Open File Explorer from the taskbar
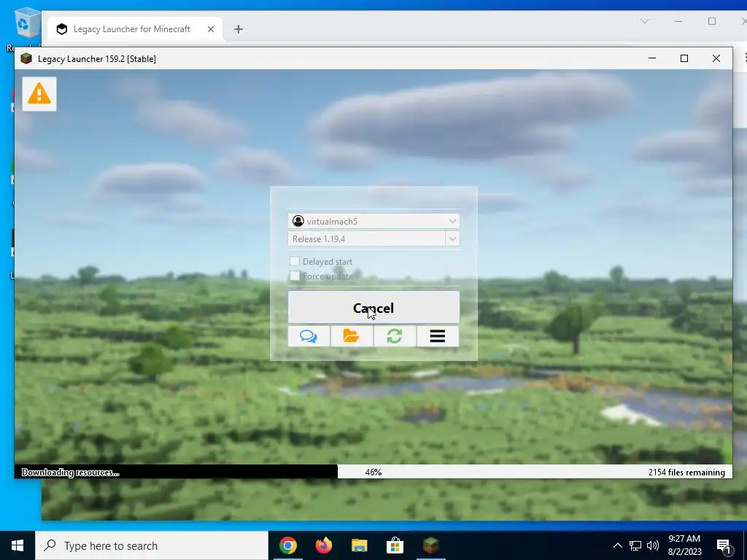Image resolution: width=747 pixels, height=560 pixels. 359,545
